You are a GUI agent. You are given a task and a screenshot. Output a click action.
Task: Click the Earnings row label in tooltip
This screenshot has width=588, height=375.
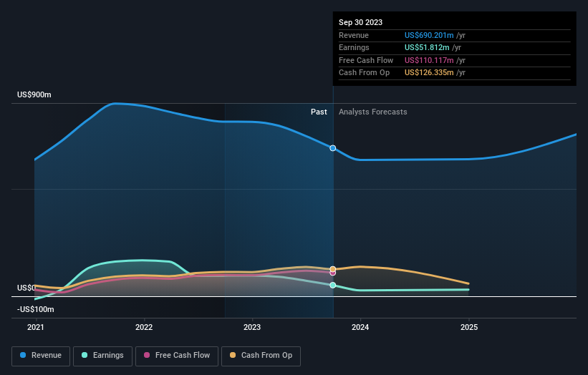coord(354,47)
